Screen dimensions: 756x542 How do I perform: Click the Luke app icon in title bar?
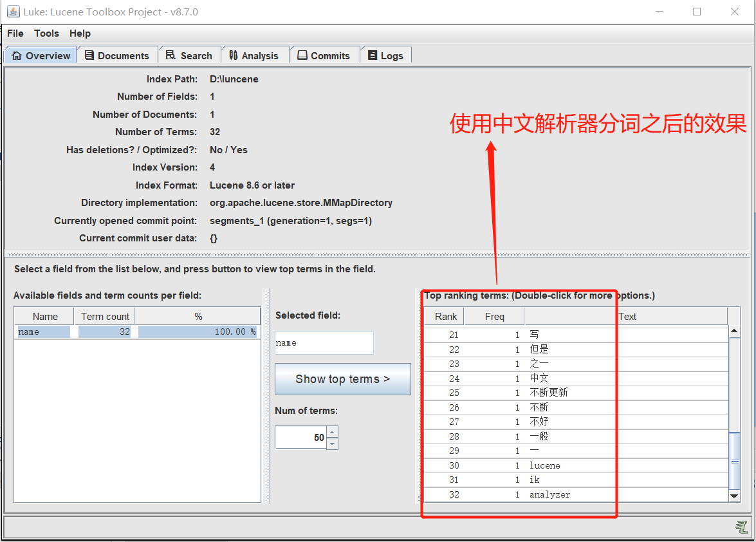13,12
